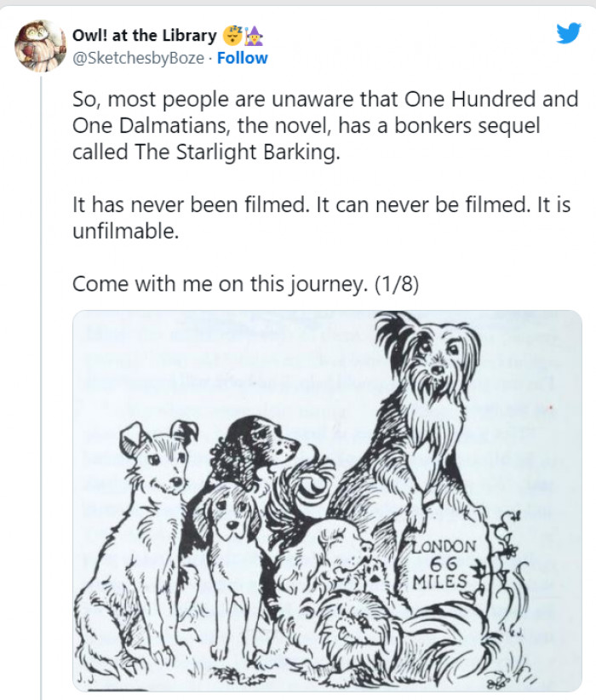
Task: Click the beagle's face in the drawing
Action: (x=231, y=514)
